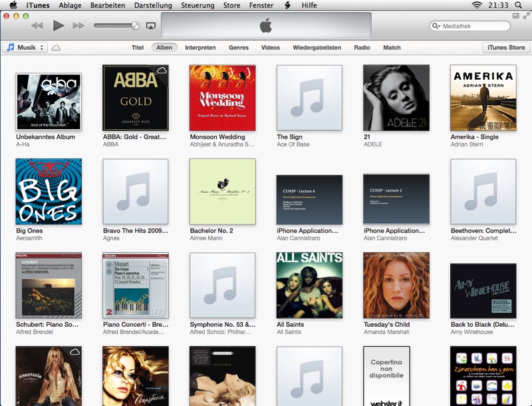The height and width of the screenshot is (406, 532).
Task: Open Bravo The Hits 2009 placeholder art
Action: [x=136, y=192]
